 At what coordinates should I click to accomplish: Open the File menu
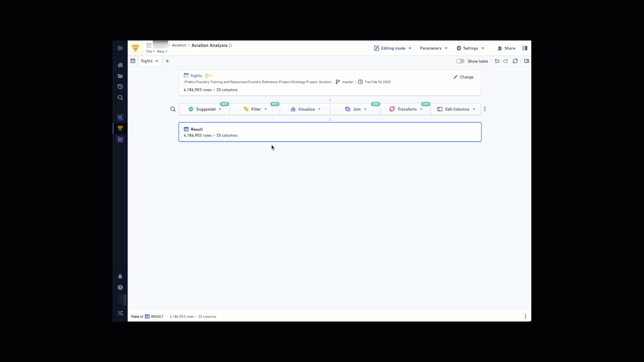[x=150, y=51]
